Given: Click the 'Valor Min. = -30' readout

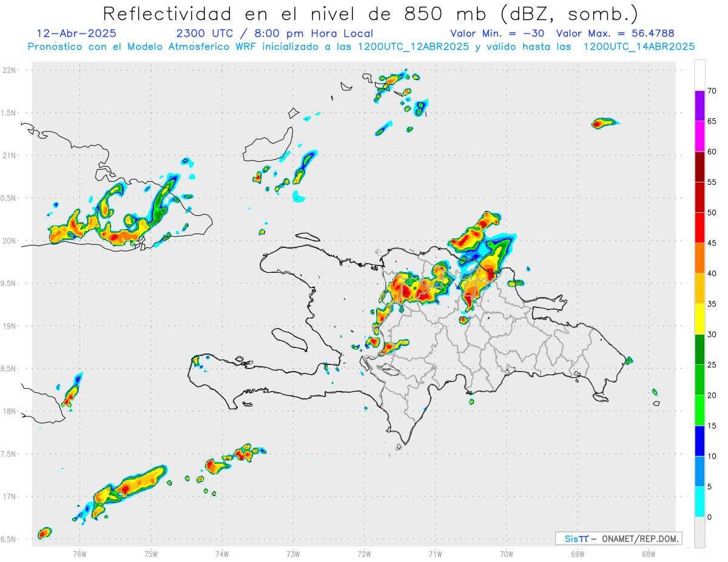Looking at the screenshot, I should pyautogui.click(x=497, y=33).
